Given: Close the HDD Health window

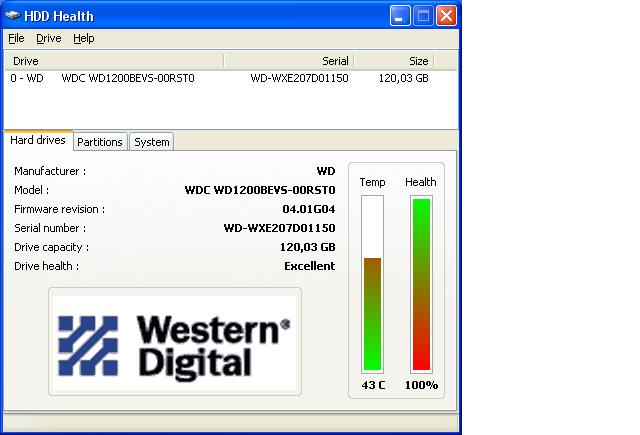Looking at the screenshot, I should [446, 16].
